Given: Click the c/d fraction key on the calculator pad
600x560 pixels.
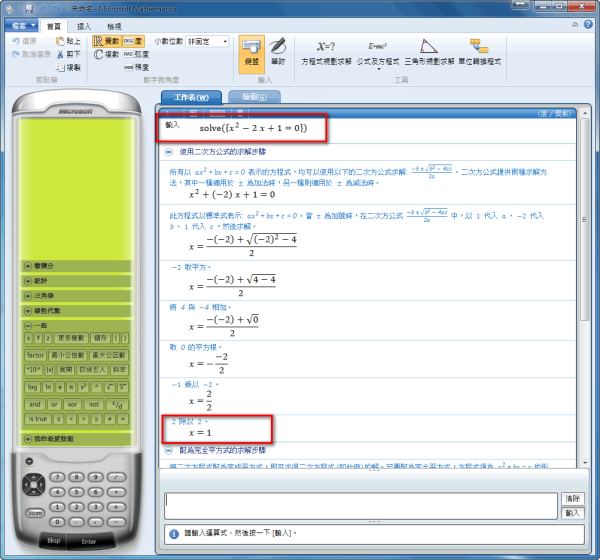Looking at the screenshot, I should click(x=118, y=404).
